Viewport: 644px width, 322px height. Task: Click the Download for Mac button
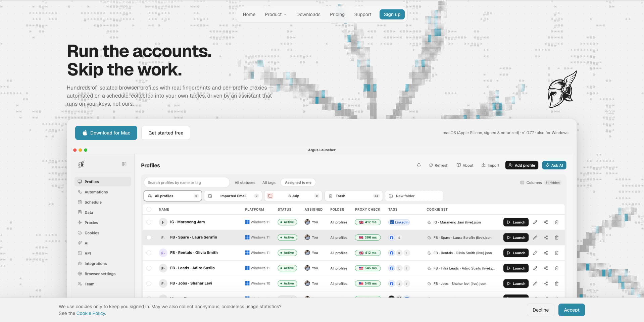tap(106, 133)
